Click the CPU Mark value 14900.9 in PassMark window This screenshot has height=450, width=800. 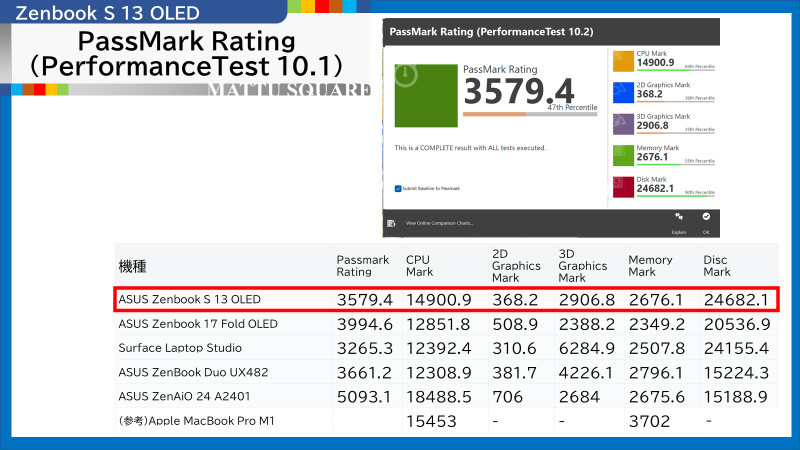point(656,63)
